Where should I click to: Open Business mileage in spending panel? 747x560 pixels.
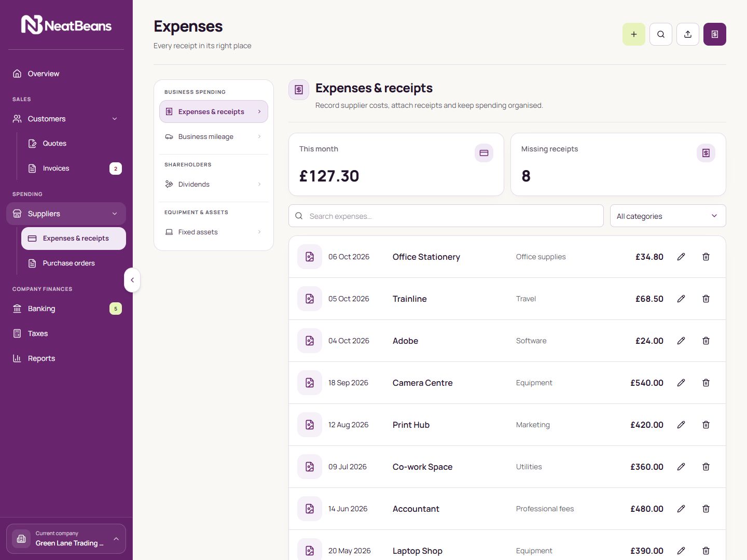214,136
